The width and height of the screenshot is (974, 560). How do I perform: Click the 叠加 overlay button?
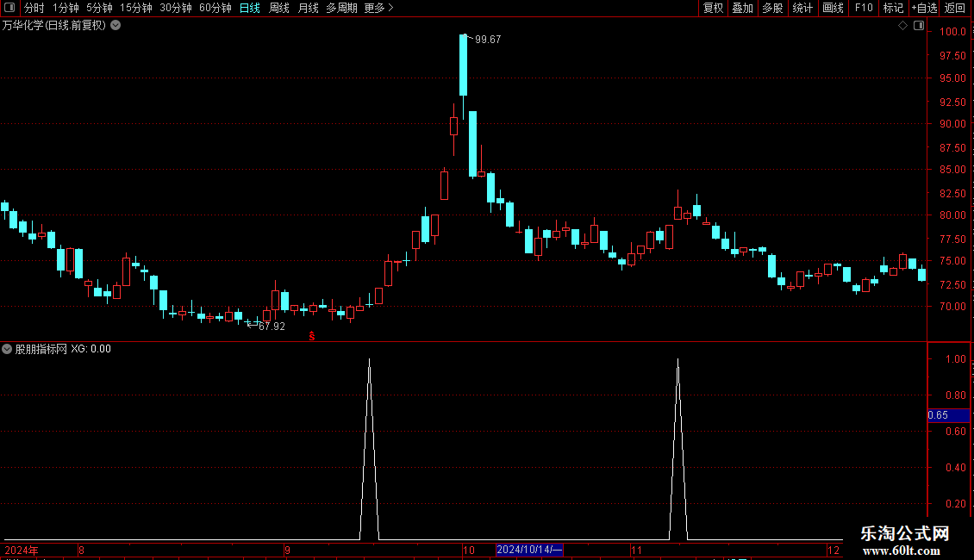[x=743, y=8]
